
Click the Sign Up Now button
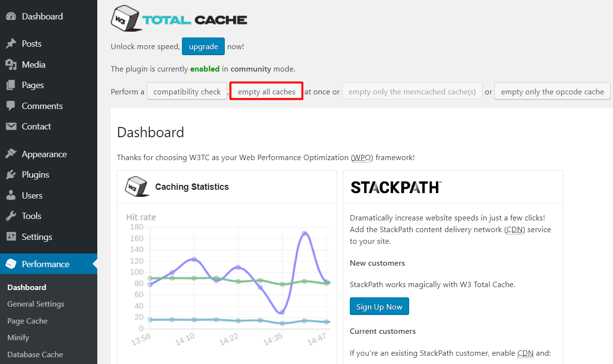tap(379, 307)
